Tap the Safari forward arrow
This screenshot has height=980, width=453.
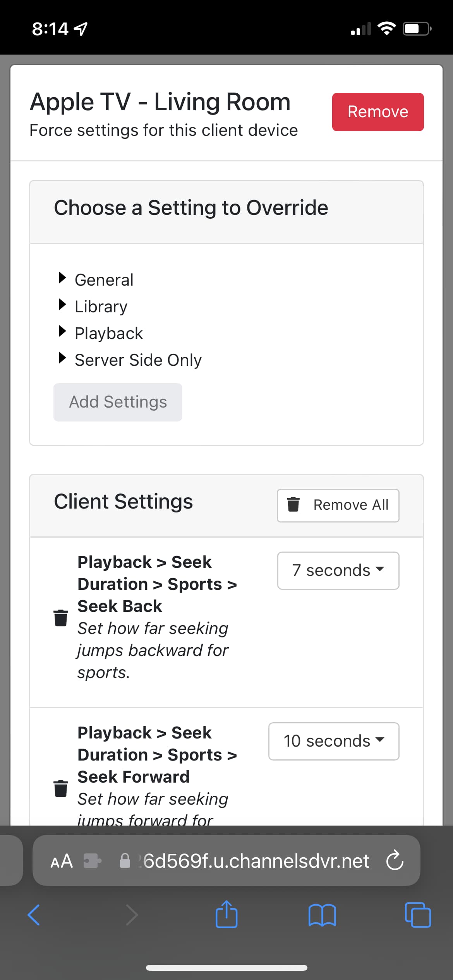pos(132,915)
